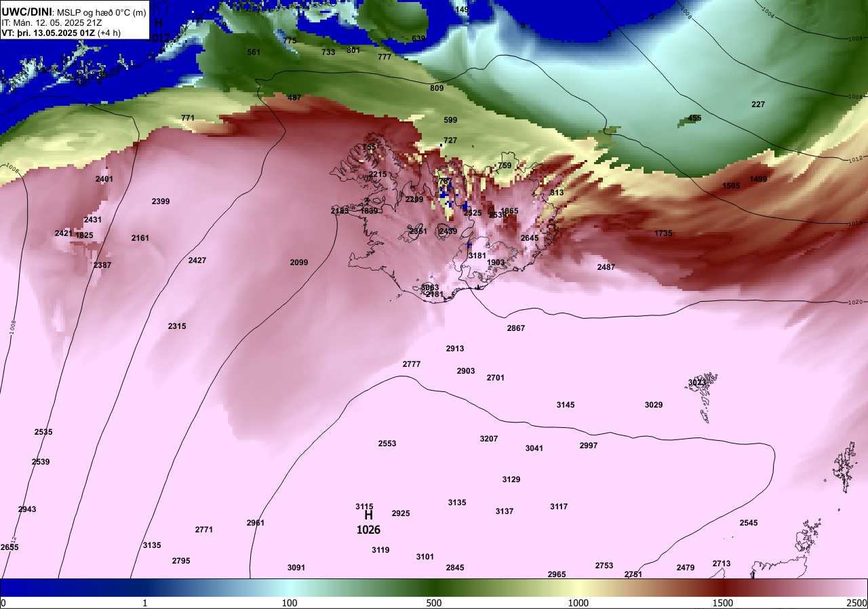Click the map value 809
868x609 pixels.
coord(437,88)
